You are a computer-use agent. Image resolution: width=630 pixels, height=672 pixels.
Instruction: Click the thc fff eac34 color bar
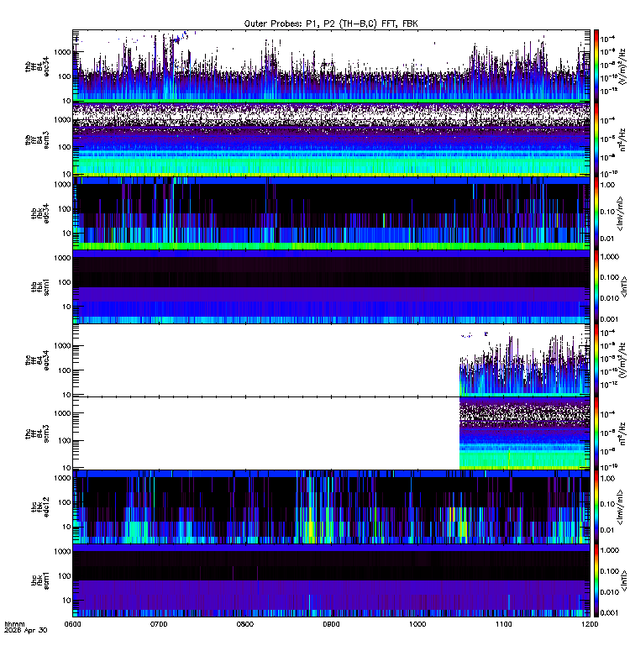tap(596, 360)
